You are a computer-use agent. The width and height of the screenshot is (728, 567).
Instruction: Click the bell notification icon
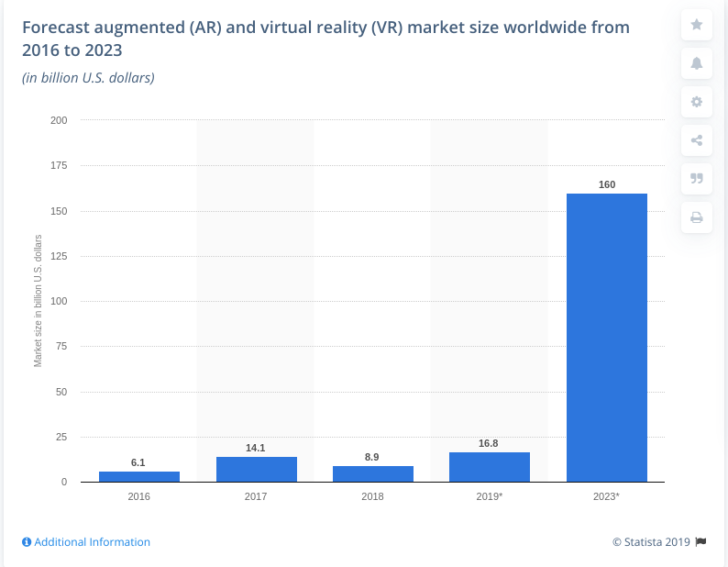coord(697,63)
